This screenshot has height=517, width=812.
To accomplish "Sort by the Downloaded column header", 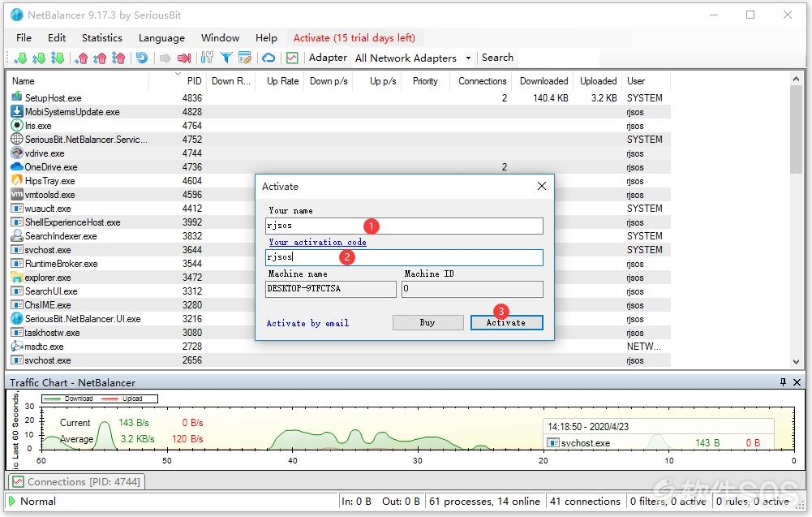I will 543,81.
